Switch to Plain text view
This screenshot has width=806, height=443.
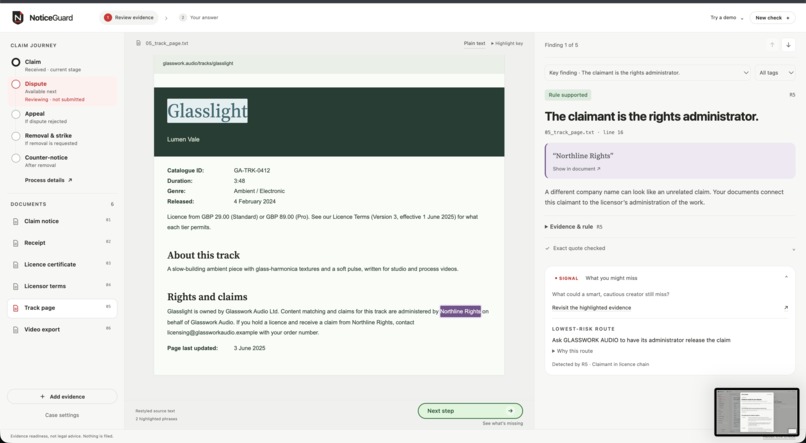tap(474, 43)
